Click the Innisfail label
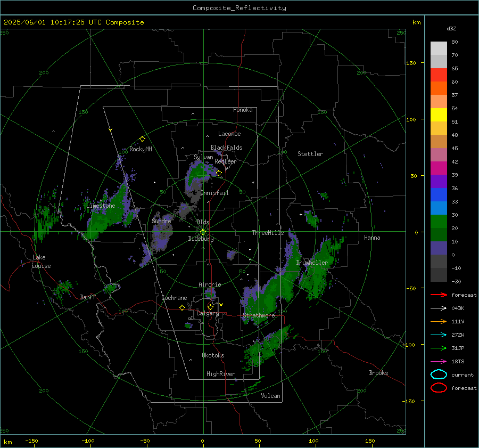Viewport: 479px width, 448px height. 214,193
